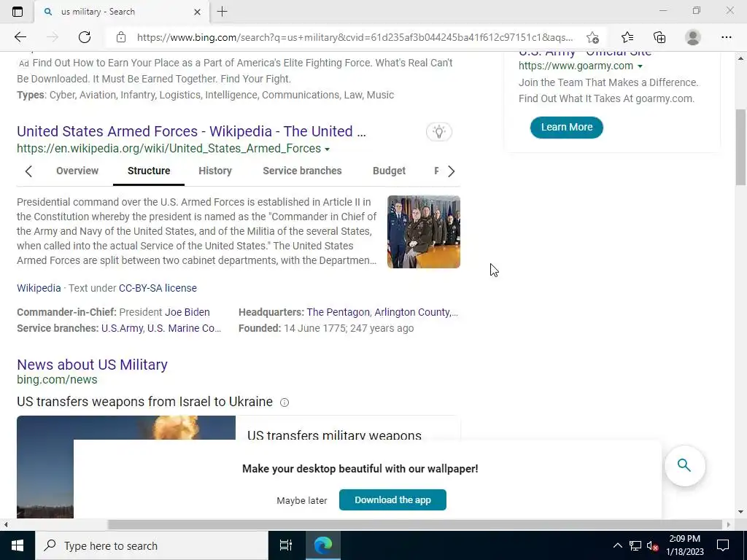Open the Arlington County link
Image resolution: width=747 pixels, height=560 pixels.
pyautogui.click(x=414, y=312)
